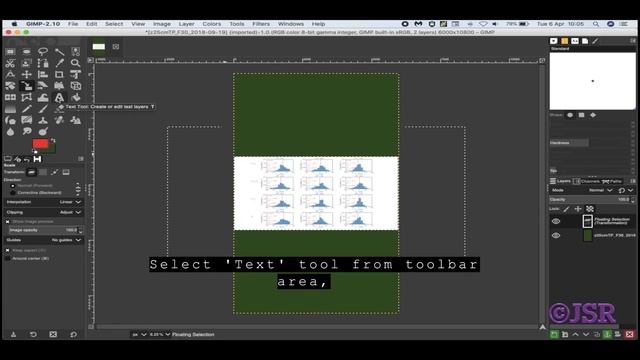The image size is (640, 360).
Task: Select the Perspective tool
Action: coord(59,86)
